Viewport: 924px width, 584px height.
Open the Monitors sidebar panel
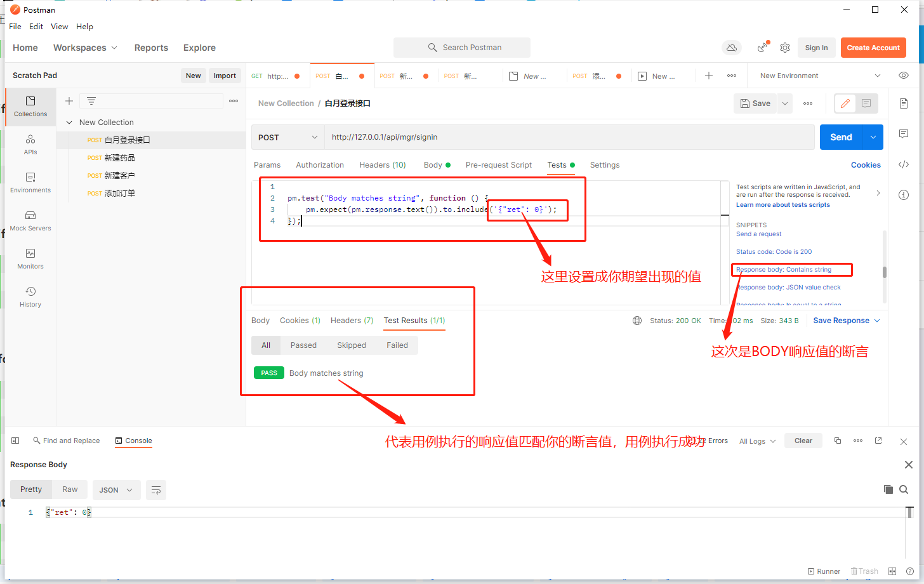[30, 259]
